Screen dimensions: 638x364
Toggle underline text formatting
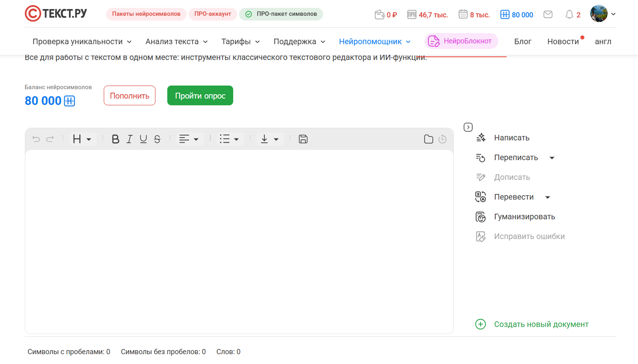143,139
